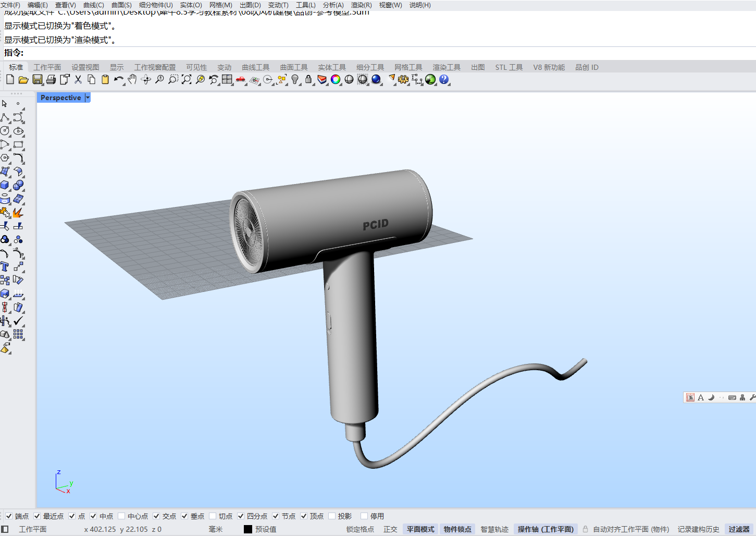Select the Explode tool icon
Image resolution: width=756 pixels, height=536 pixels.
[18, 213]
